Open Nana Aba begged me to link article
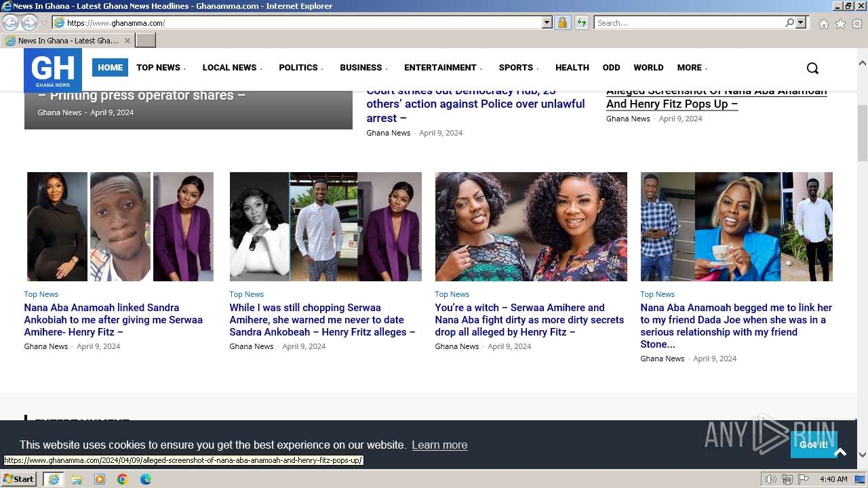Image resolution: width=868 pixels, height=488 pixels. [736, 326]
